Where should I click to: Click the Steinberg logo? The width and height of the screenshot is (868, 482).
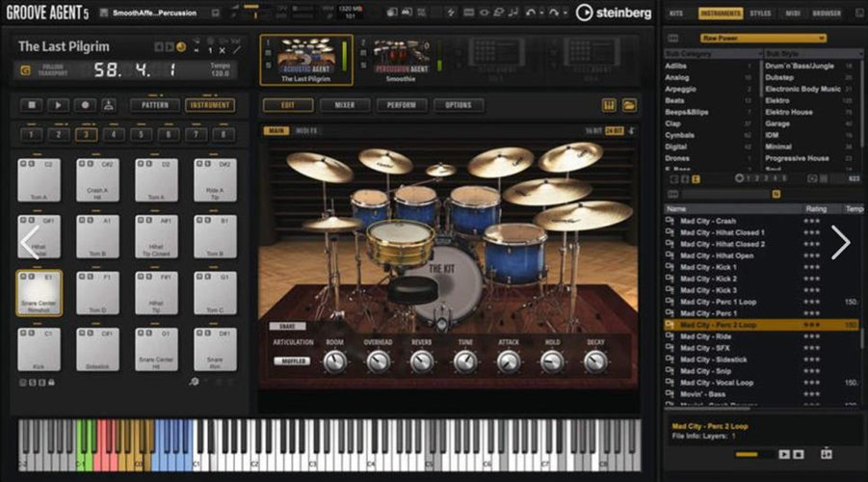[614, 13]
